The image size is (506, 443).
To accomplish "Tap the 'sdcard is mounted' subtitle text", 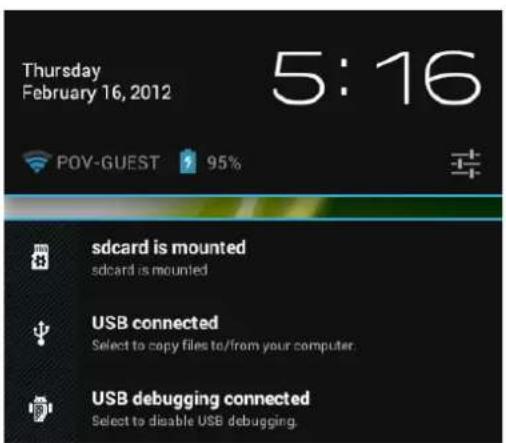I will pos(150,270).
